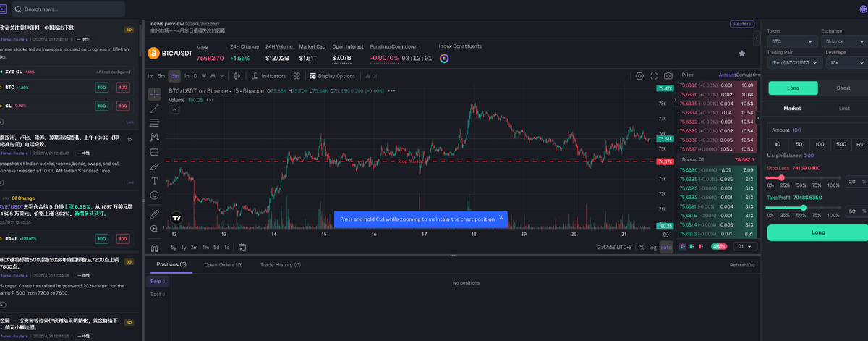Show buy-only order book view
Screen dimensions: 868x341
(x=693, y=246)
